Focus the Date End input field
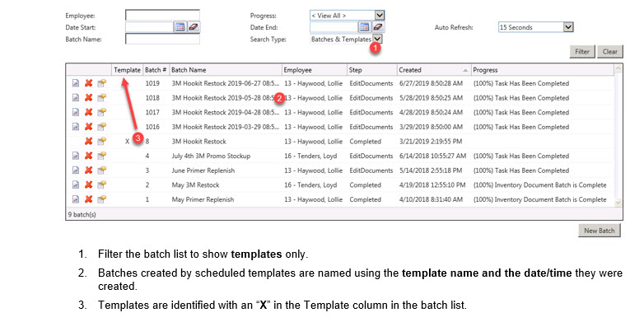The height and width of the screenshot is (322, 644). tap(334, 27)
